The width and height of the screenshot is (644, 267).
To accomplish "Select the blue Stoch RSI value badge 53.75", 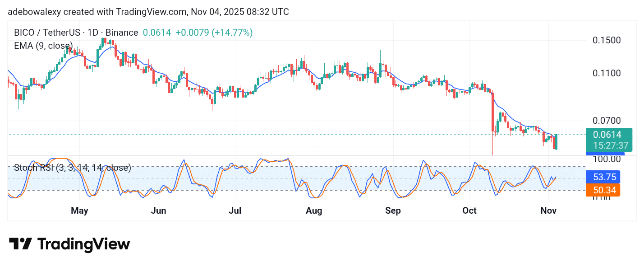I will (603, 177).
